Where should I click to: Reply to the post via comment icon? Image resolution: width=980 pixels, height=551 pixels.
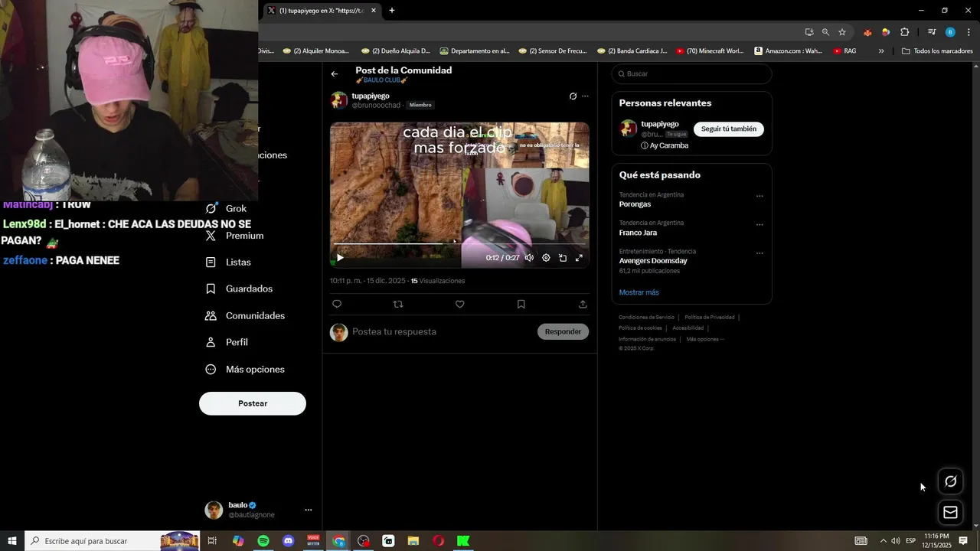[337, 304]
